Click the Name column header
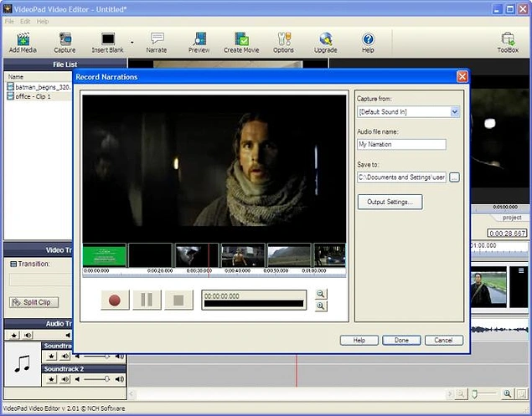The width and height of the screenshot is (532, 416). (x=16, y=77)
